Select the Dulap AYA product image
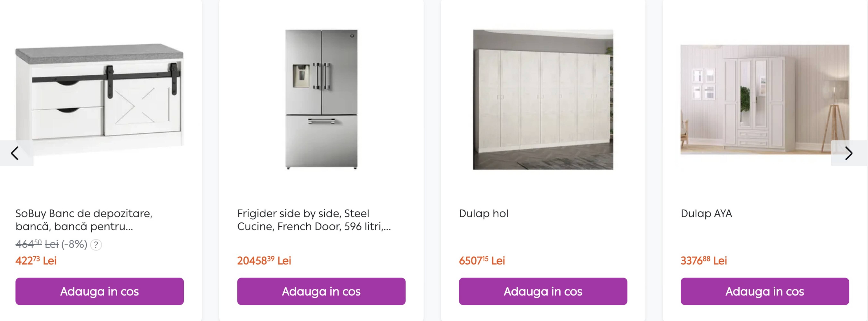 (x=765, y=100)
